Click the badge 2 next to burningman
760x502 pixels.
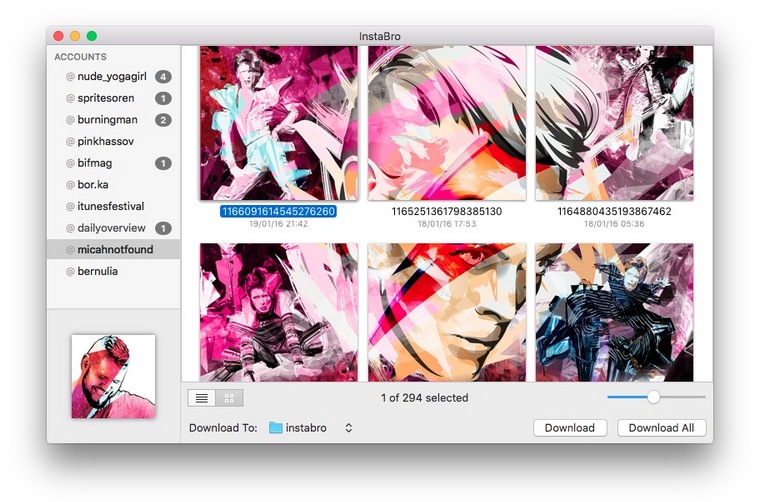point(163,120)
